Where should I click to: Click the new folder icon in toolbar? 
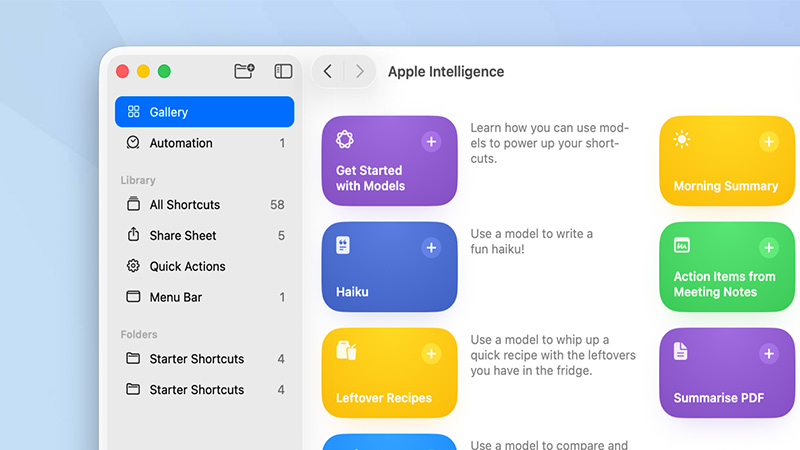pyautogui.click(x=244, y=71)
